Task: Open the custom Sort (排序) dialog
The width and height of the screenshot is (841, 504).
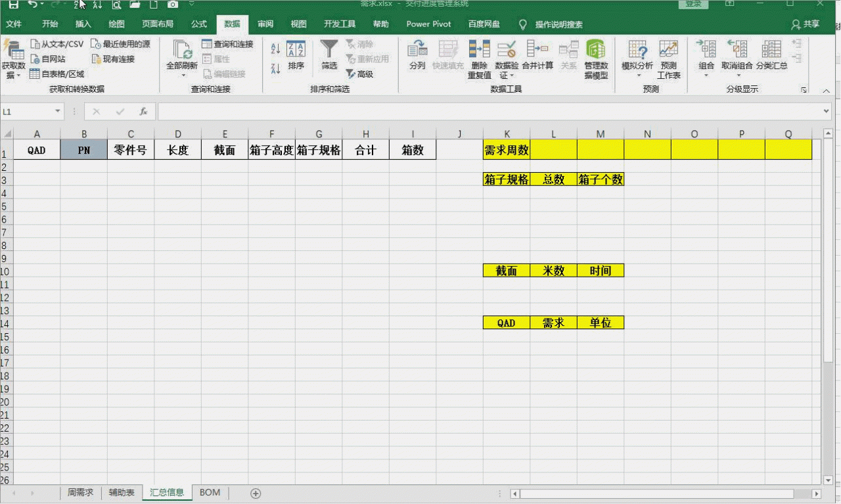Action: (x=296, y=56)
